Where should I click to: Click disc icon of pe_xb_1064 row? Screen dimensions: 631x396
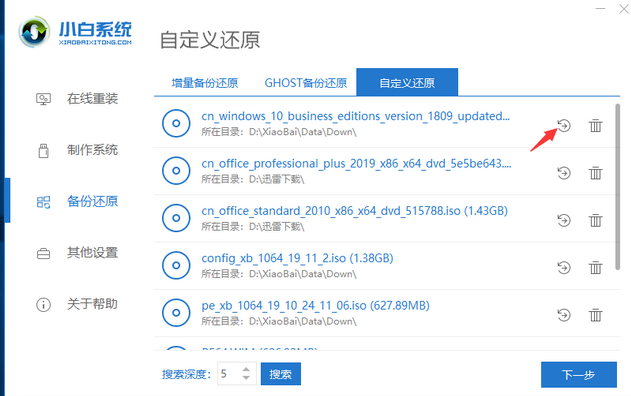176,312
